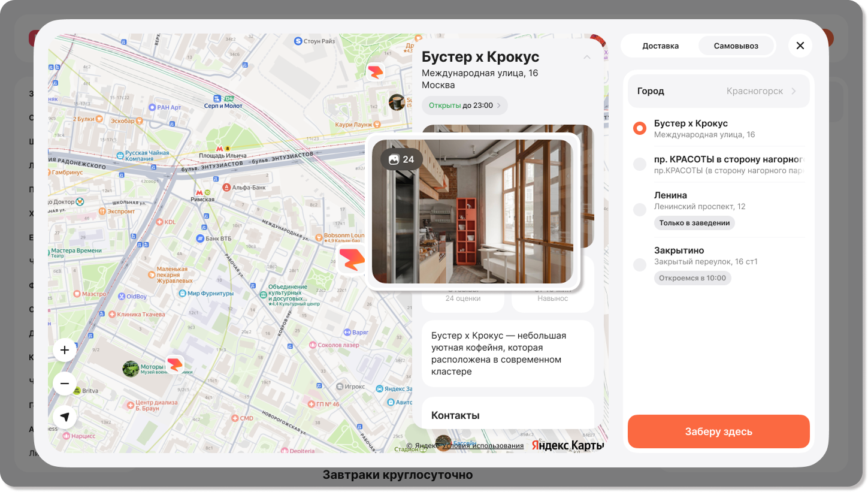This screenshot has width=868, height=492.
Task: Open the Эскобар bar marker
Action: coord(140,120)
